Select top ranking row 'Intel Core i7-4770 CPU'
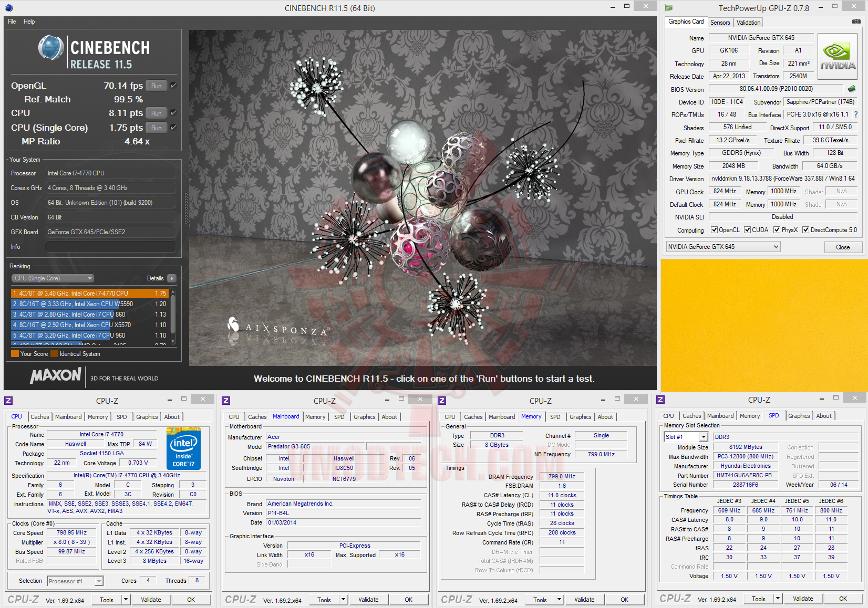Screen dimensions: 868x608 [89, 293]
